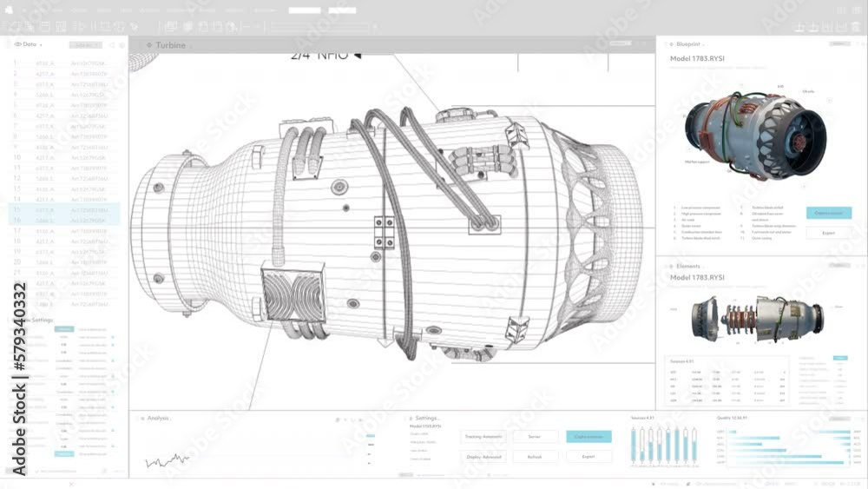Click the application logo in the menu bar
The image size is (868, 489).
pos(9,10)
